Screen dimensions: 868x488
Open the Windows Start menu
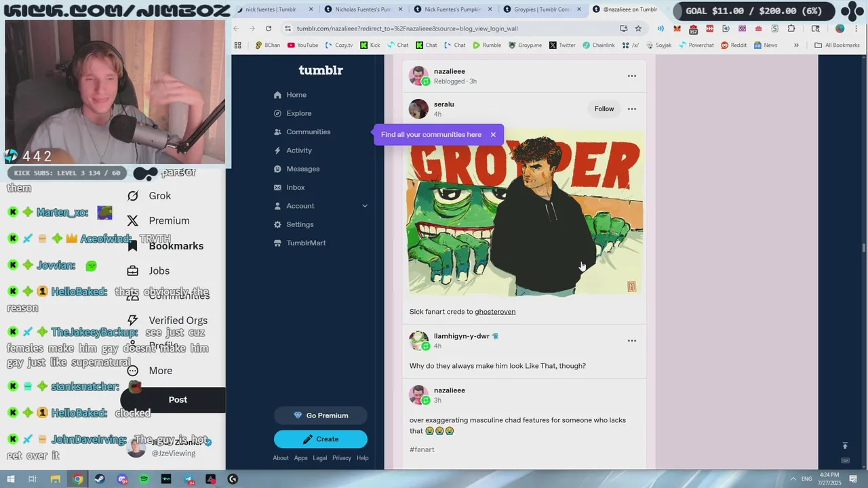point(10,479)
